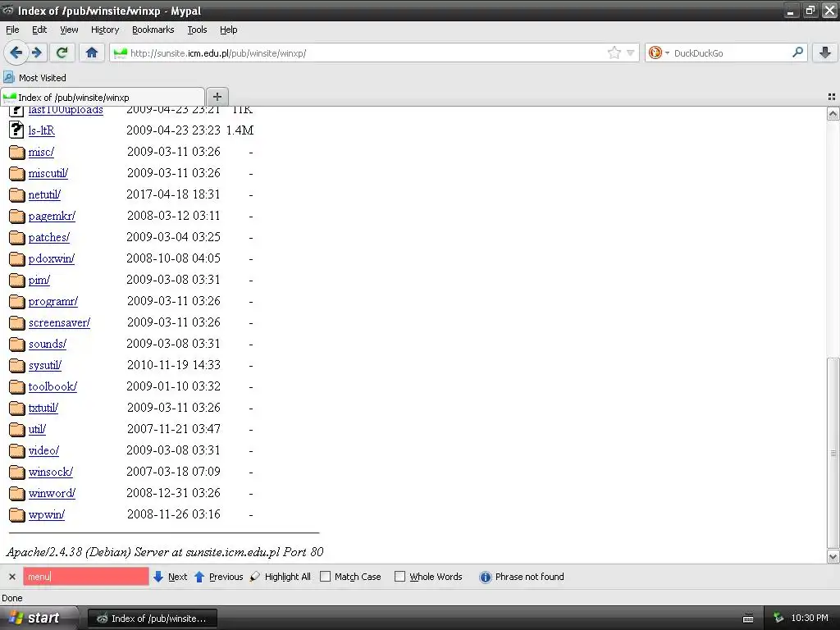Click the find bar text field containing menu

tap(85, 577)
